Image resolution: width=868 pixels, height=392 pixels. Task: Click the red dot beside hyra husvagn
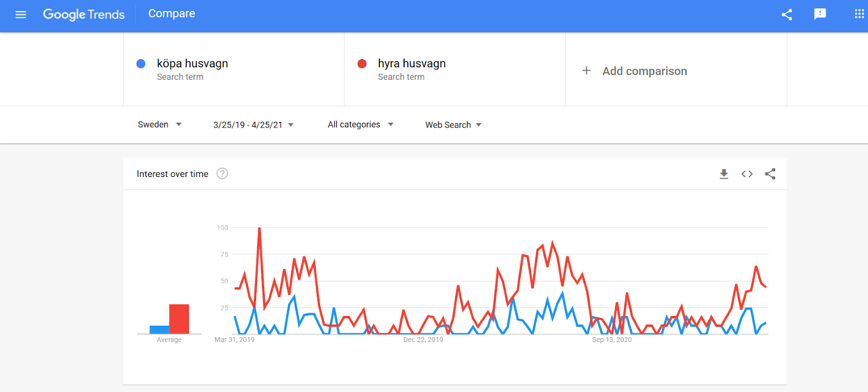(362, 64)
